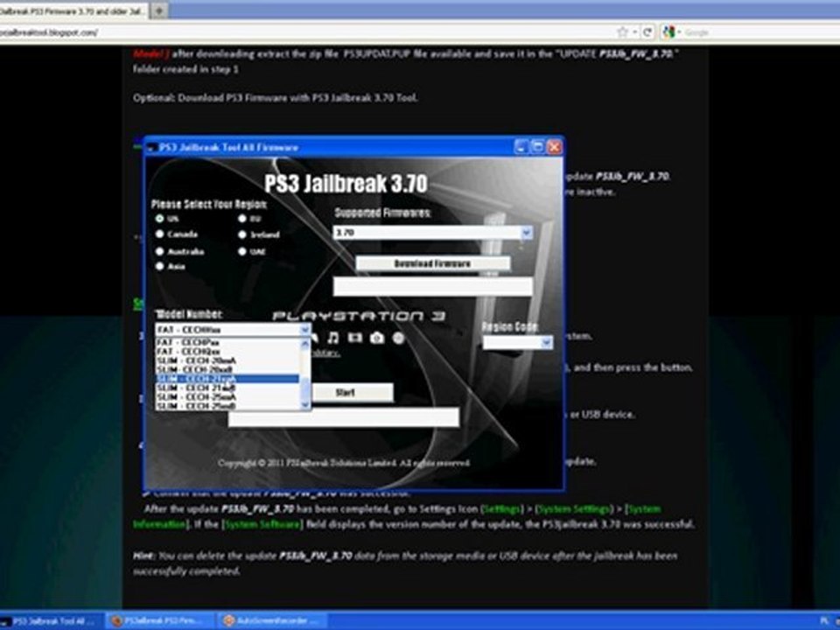Click the camera photo icon
This screenshot has height=630, width=840.
(x=377, y=338)
